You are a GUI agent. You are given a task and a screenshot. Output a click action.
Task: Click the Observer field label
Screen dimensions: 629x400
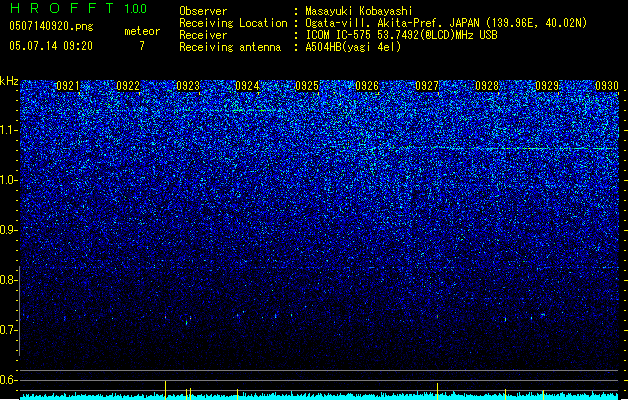pos(203,11)
